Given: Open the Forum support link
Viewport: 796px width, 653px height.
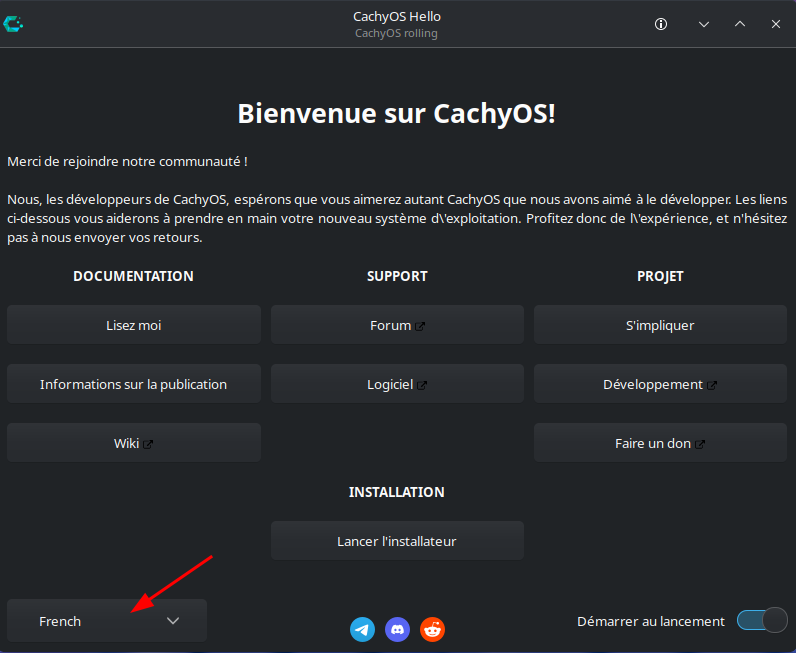Looking at the screenshot, I should click(x=397, y=325).
